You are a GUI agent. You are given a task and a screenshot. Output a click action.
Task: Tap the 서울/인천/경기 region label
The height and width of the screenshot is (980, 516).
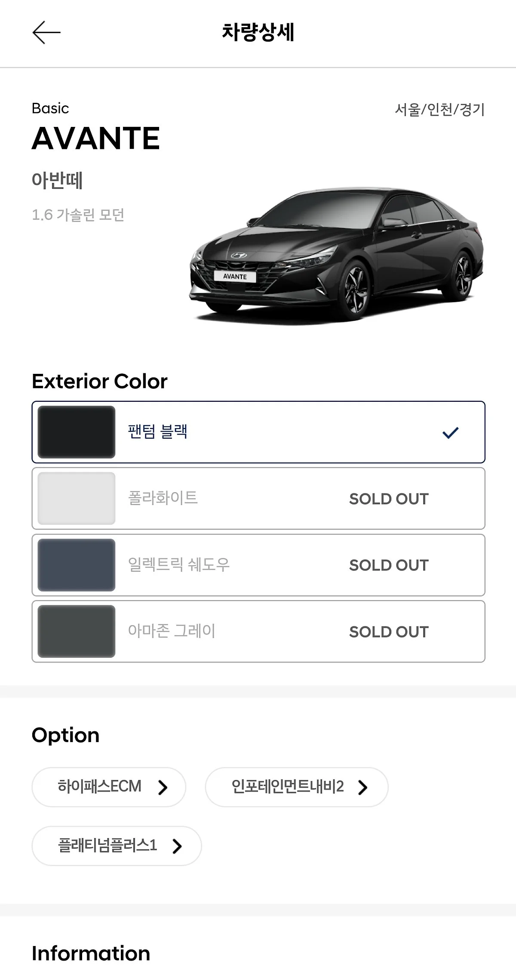click(440, 109)
